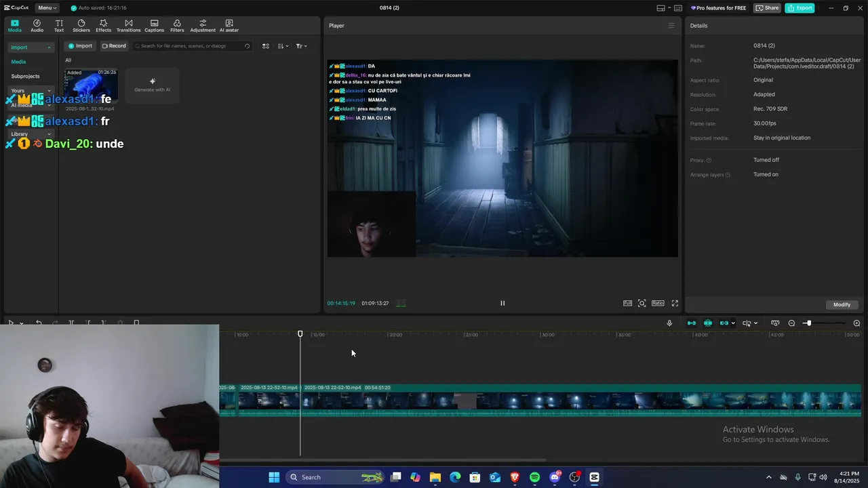Toggle auto snapping on timeline
This screenshot has width=868, height=488.
pyautogui.click(x=708, y=323)
